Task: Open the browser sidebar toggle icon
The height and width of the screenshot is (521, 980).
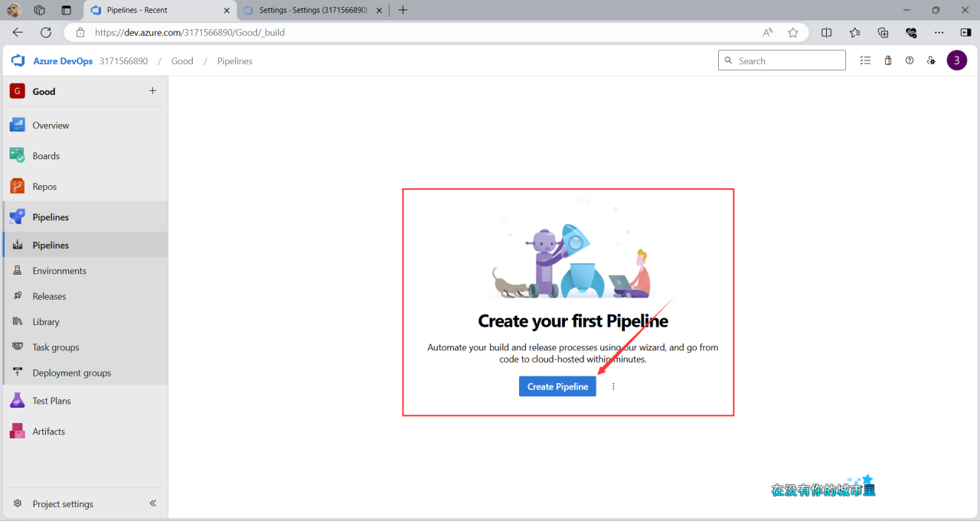Action: click(x=965, y=32)
